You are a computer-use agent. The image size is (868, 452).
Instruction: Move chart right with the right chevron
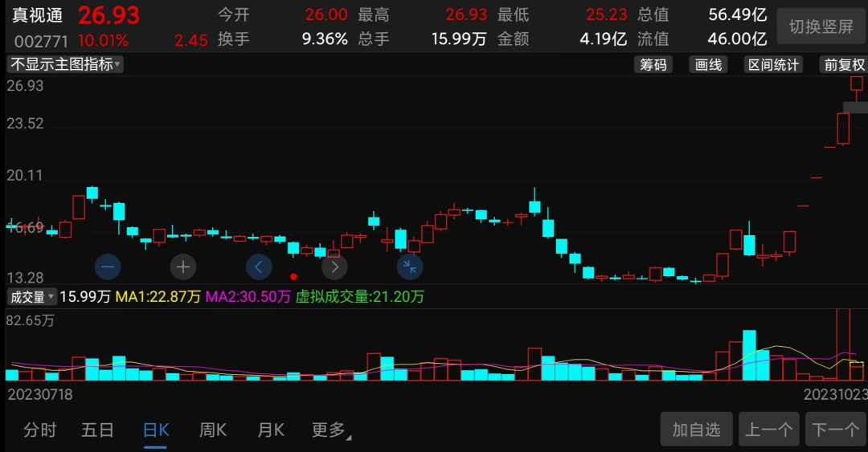pyautogui.click(x=334, y=267)
